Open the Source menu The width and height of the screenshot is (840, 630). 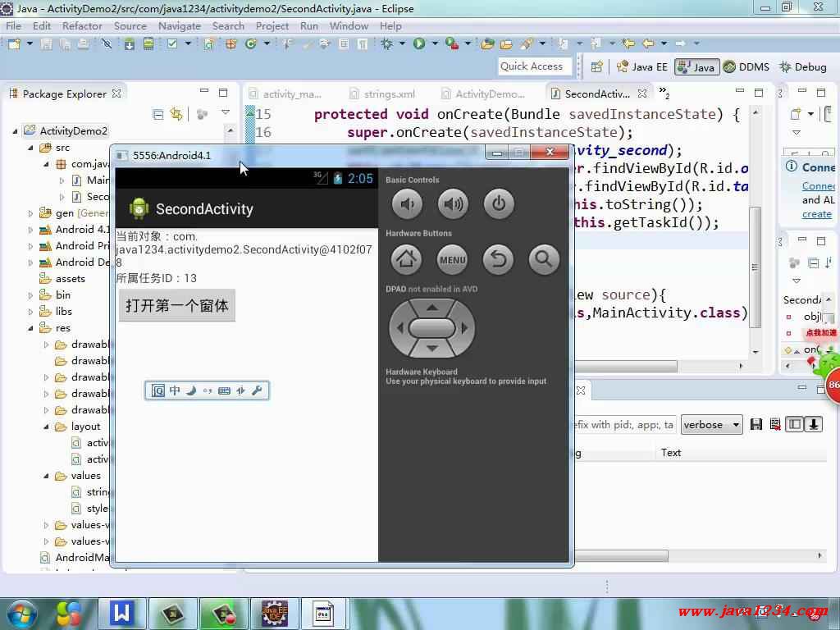pos(130,25)
